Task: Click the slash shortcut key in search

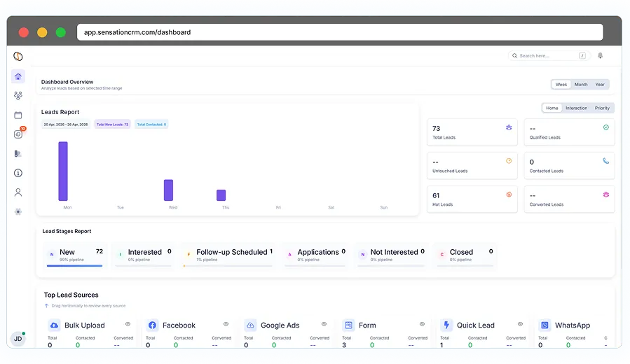Action: (x=582, y=56)
